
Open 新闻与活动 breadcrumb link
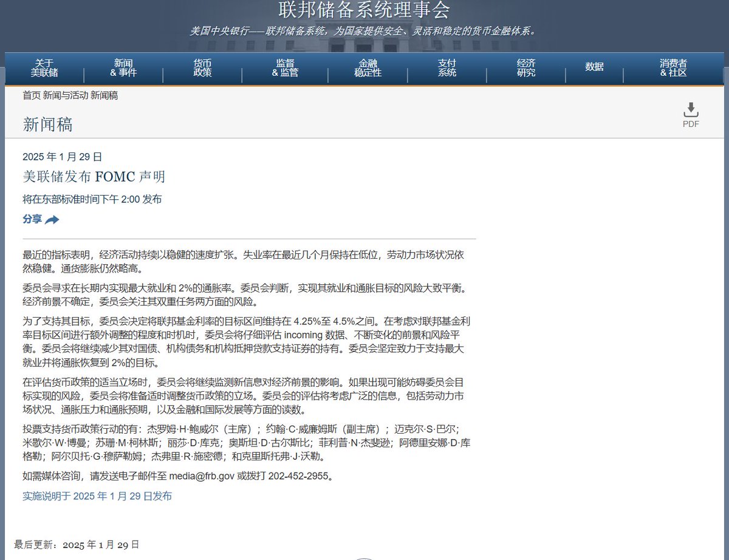pyautogui.click(x=66, y=95)
